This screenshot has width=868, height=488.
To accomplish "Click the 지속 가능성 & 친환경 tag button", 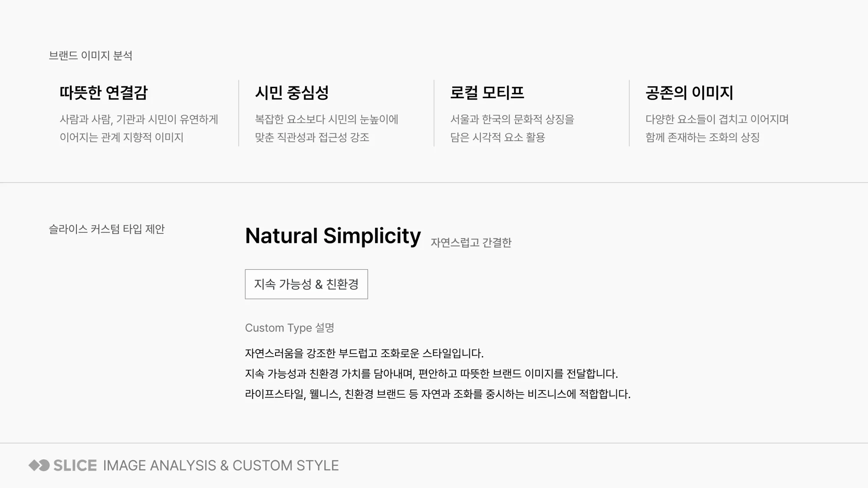I will pyautogui.click(x=306, y=284).
